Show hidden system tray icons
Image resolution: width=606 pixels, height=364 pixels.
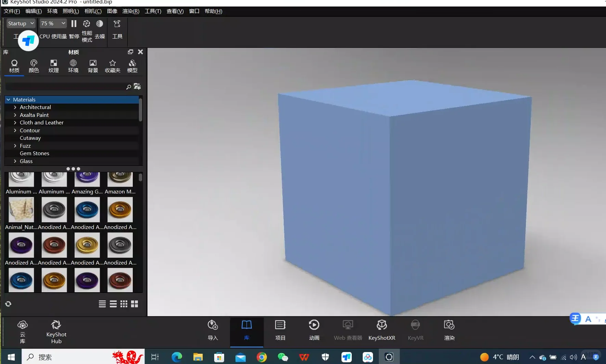(532, 357)
